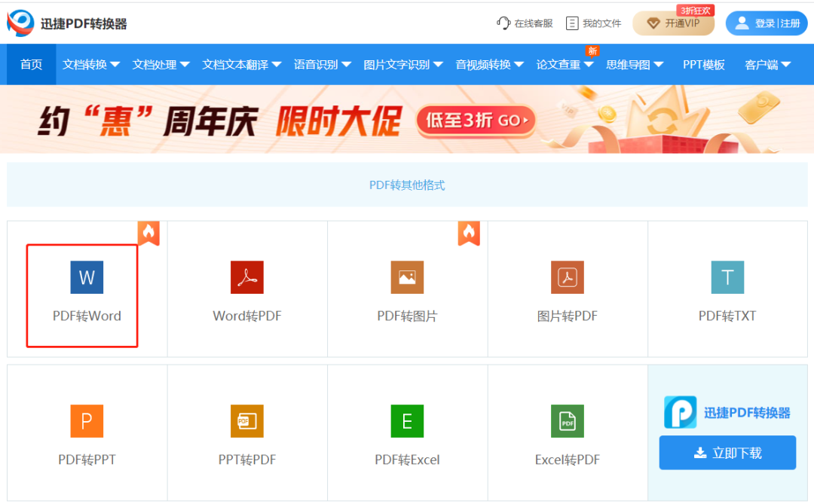Choose the PDF转图片 picture icon
The width and height of the screenshot is (814, 504).
coord(407,277)
